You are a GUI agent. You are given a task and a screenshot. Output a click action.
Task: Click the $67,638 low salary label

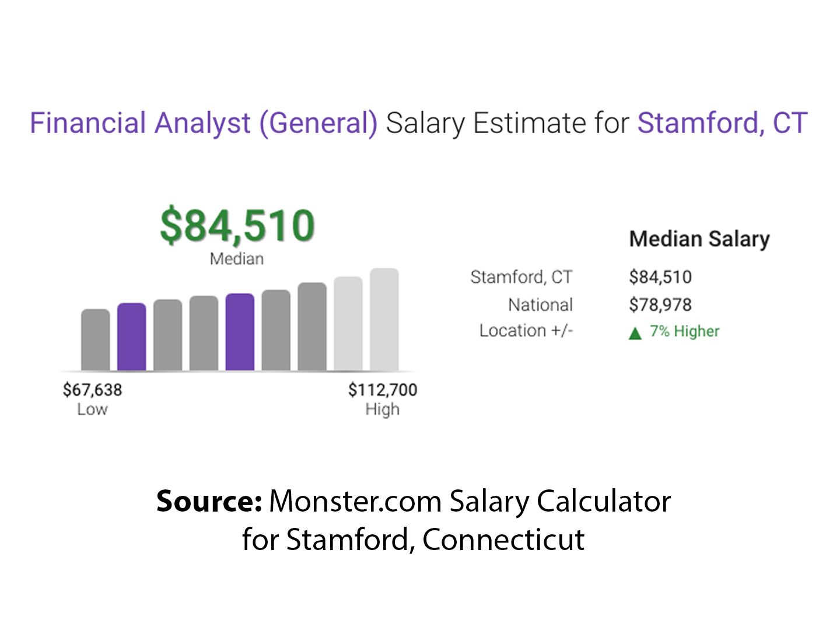tap(93, 390)
